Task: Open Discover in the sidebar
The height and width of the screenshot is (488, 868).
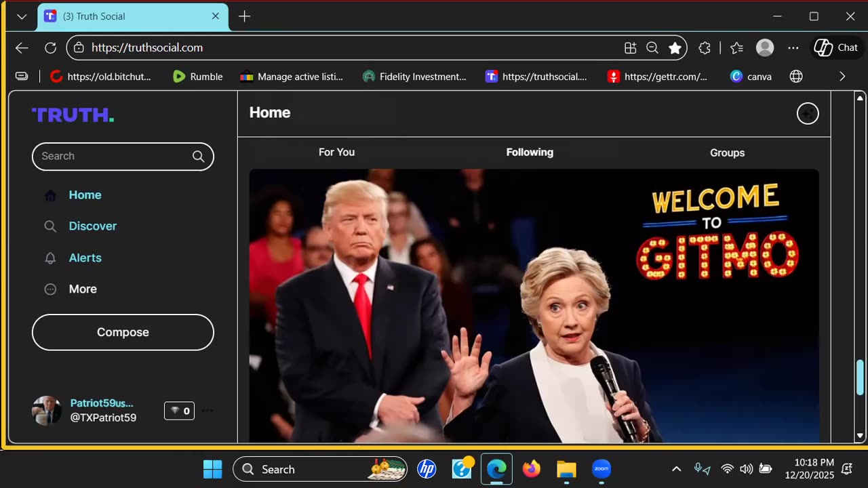Action: [93, 226]
